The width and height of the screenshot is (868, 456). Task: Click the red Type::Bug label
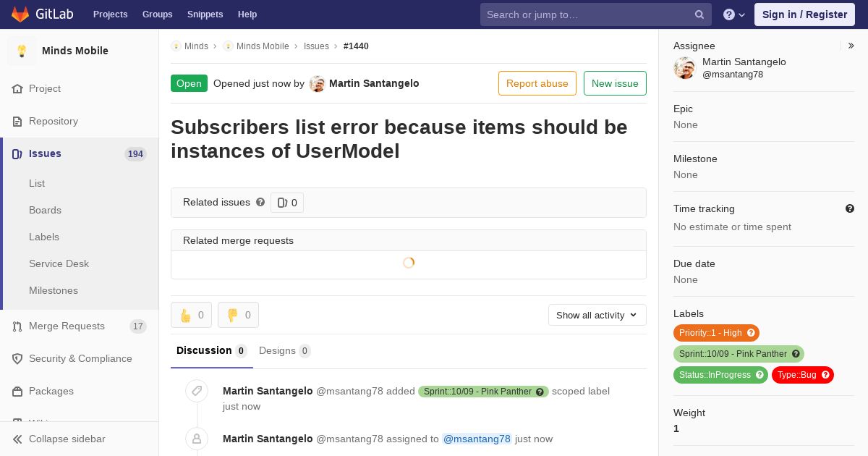click(x=796, y=375)
